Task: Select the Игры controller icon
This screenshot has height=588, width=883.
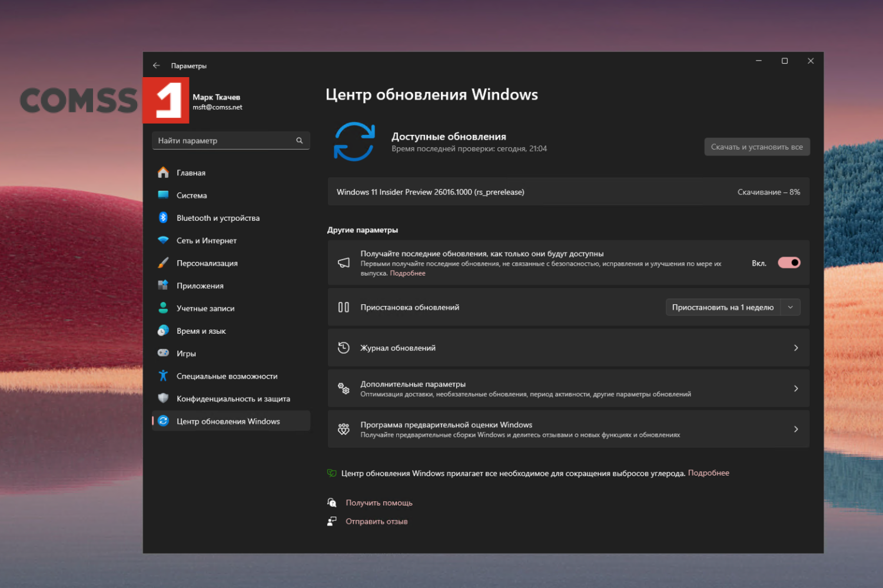Action: (x=163, y=353)
